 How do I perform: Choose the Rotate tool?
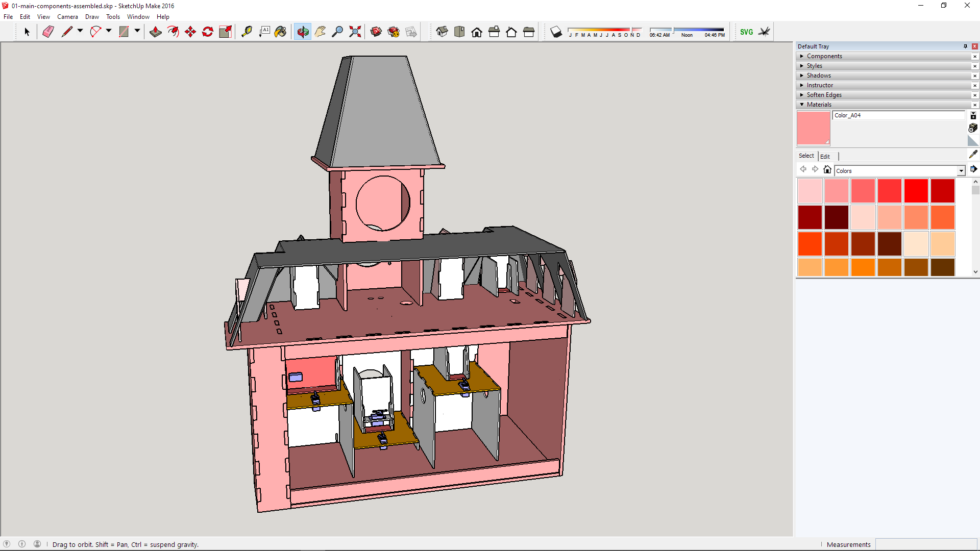click(208, 32)
